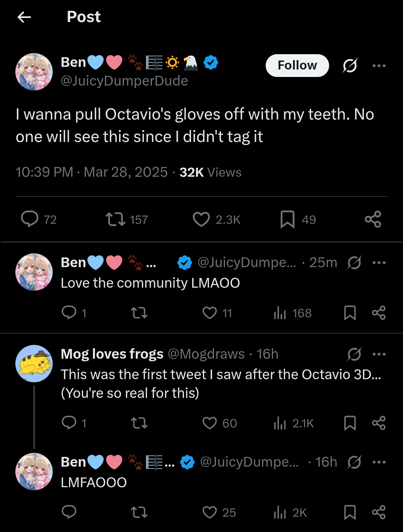Open Mog loves frogs profile avatar

[x=34, y=364]
